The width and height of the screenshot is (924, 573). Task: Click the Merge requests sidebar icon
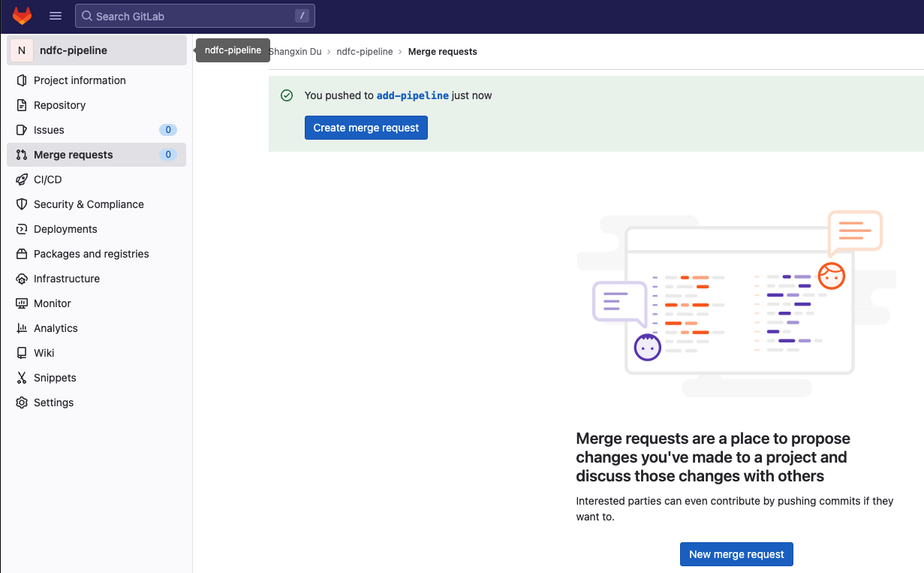click(21, 155)
